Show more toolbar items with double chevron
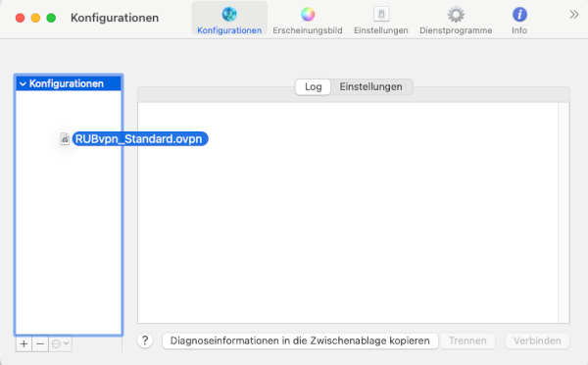Viewport: 588px width, 365px height. click(x=573, y=15)
